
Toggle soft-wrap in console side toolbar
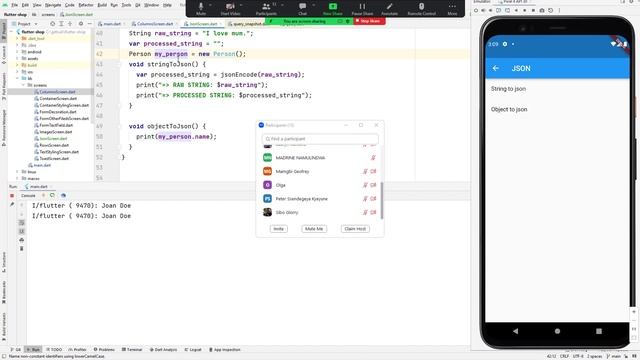pos(22,222)
